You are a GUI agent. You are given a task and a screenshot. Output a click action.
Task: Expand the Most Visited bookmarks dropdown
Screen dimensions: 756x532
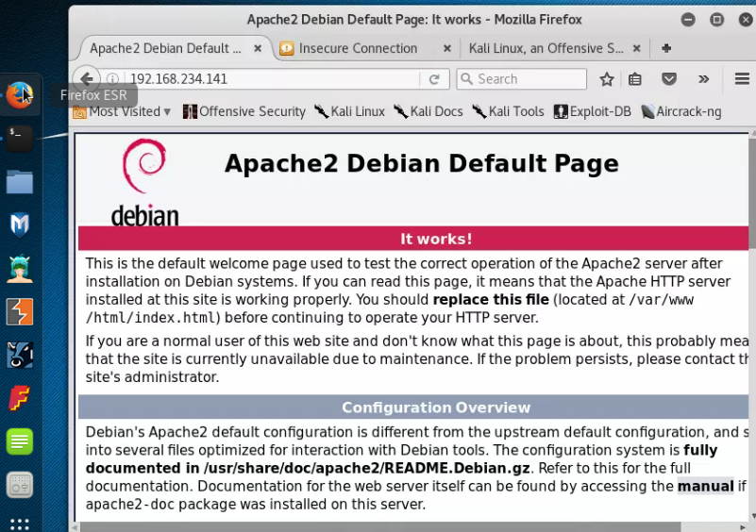click(x=122, y=112)
